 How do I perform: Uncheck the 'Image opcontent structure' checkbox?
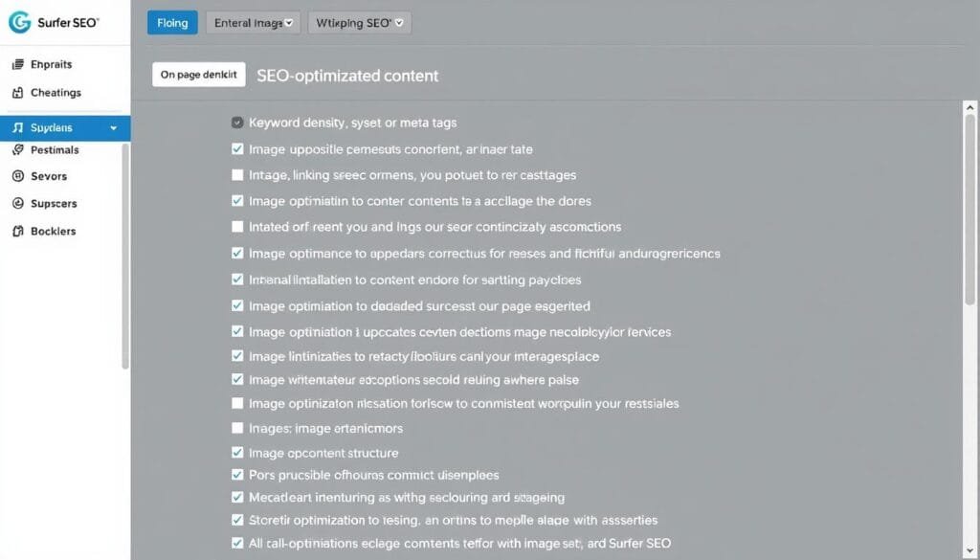[x=237, y=453]
